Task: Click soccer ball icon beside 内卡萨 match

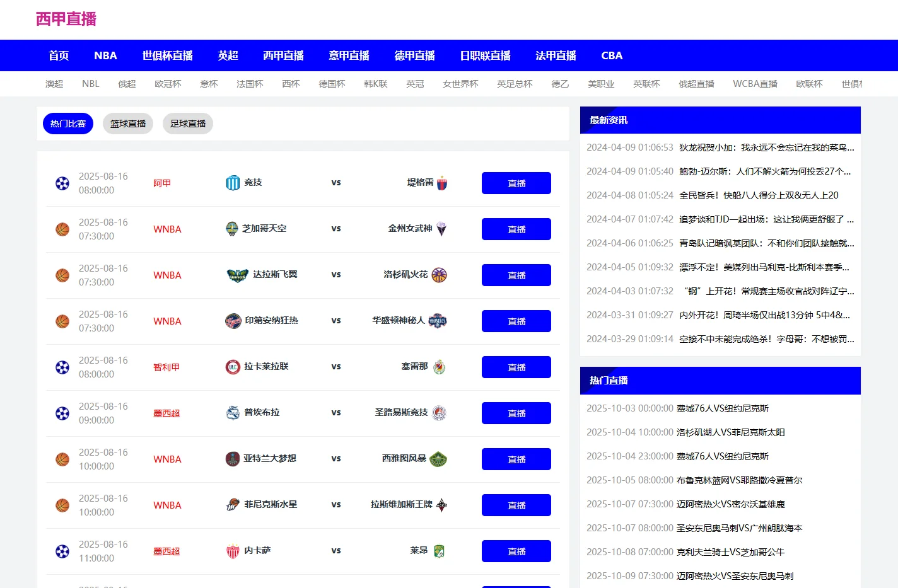Action: point(62,551)
